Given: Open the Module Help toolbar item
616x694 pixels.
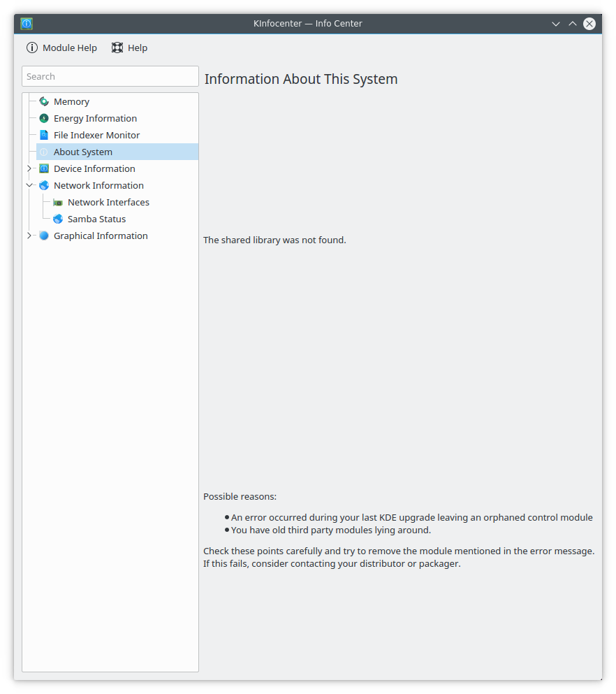Looking at the screenshot, I should click(61, 48).
